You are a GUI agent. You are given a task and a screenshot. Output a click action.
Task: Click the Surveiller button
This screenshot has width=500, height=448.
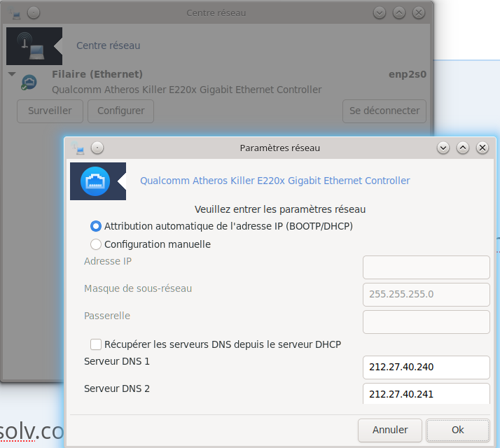coord(50,111)
